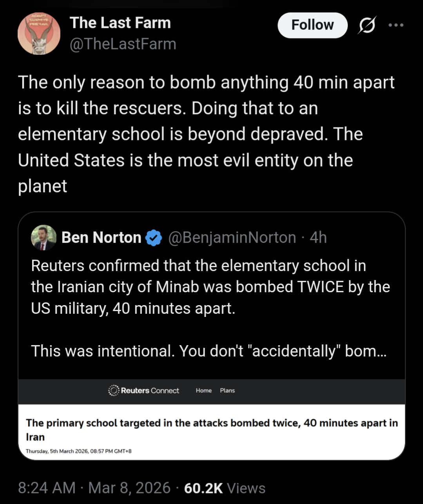Open the three-dot more options menu
The image size is (423, 504).
396,25
